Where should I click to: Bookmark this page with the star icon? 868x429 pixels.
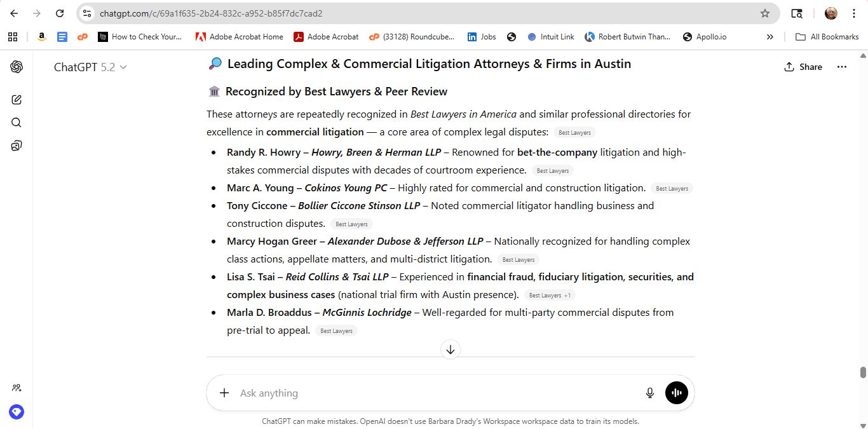click(x=765, y=13)
